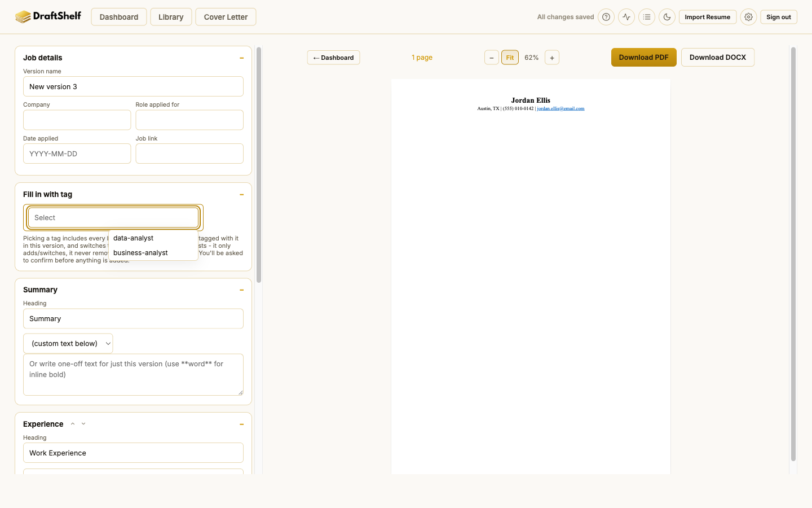Click the left panel vertical scrollbar

click(x=259, y=165)
